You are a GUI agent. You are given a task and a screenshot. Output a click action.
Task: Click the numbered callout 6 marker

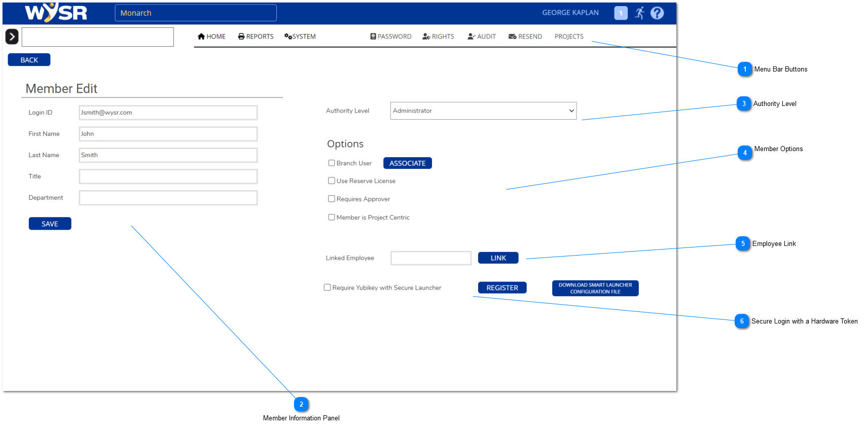coord(742,321)
